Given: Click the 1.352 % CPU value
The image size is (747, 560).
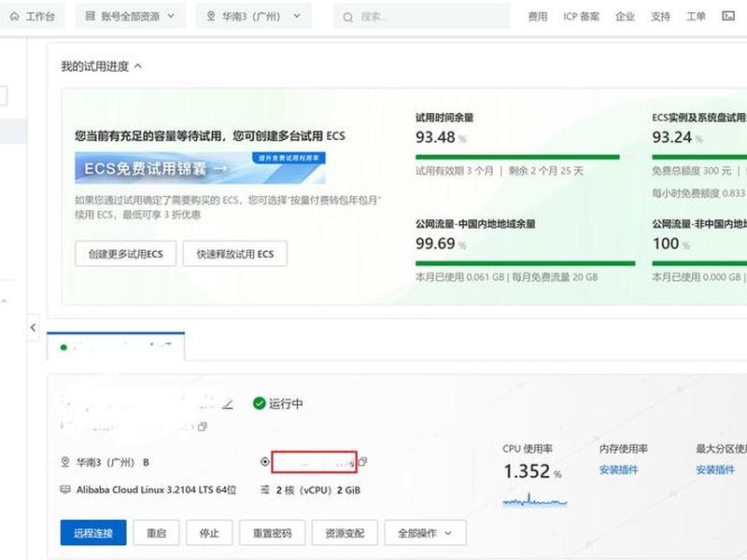Looking at the screenshot, I should tap(532, 471).
